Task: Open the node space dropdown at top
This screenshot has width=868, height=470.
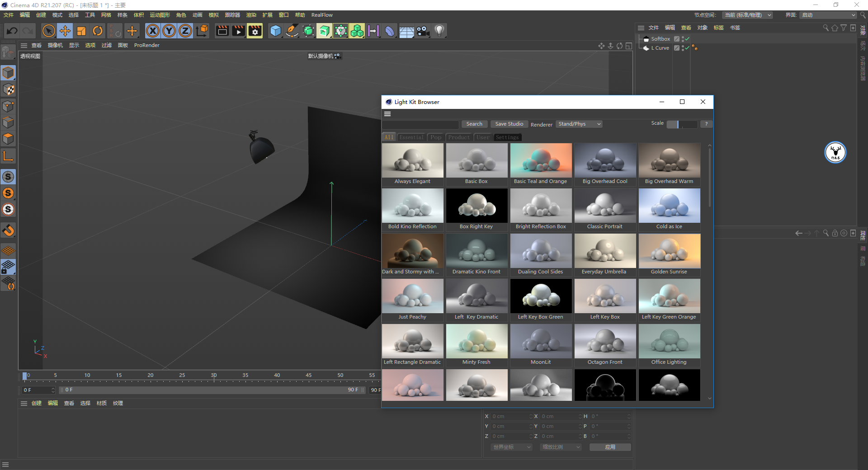Action: point(747,15)
